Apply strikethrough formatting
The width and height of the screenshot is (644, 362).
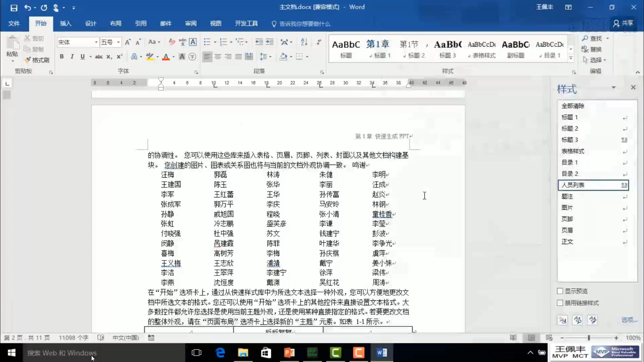pyautogui.click(x=99, y=57)
